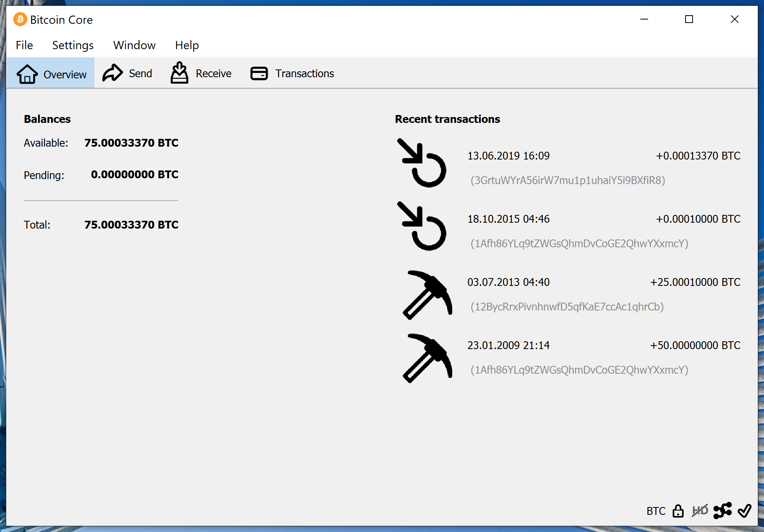Click the HD wallet disabled status icon

click(x=700, y=511)
